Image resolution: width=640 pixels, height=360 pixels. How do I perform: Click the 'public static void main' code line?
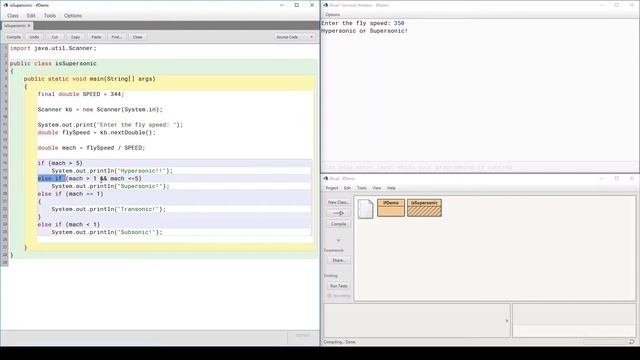coord(89,79)
